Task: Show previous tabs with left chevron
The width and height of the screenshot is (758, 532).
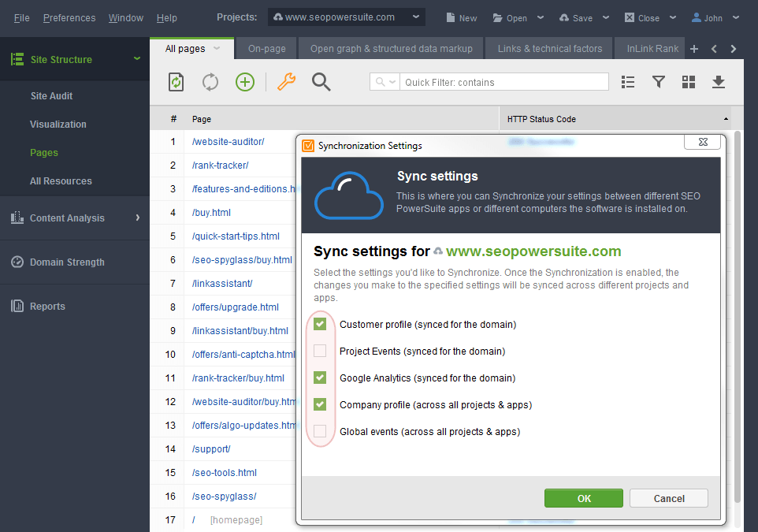Action: [x=714, y=49]
